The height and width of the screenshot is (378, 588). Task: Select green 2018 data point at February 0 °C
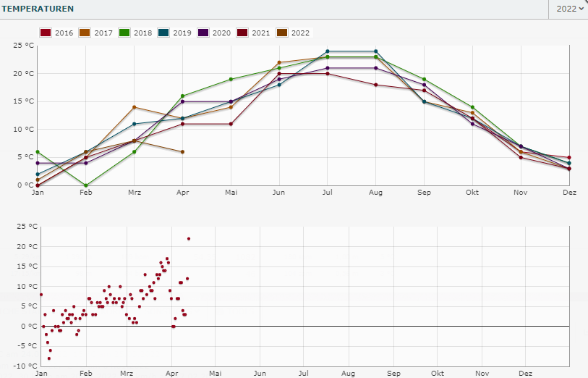(85, 185)
